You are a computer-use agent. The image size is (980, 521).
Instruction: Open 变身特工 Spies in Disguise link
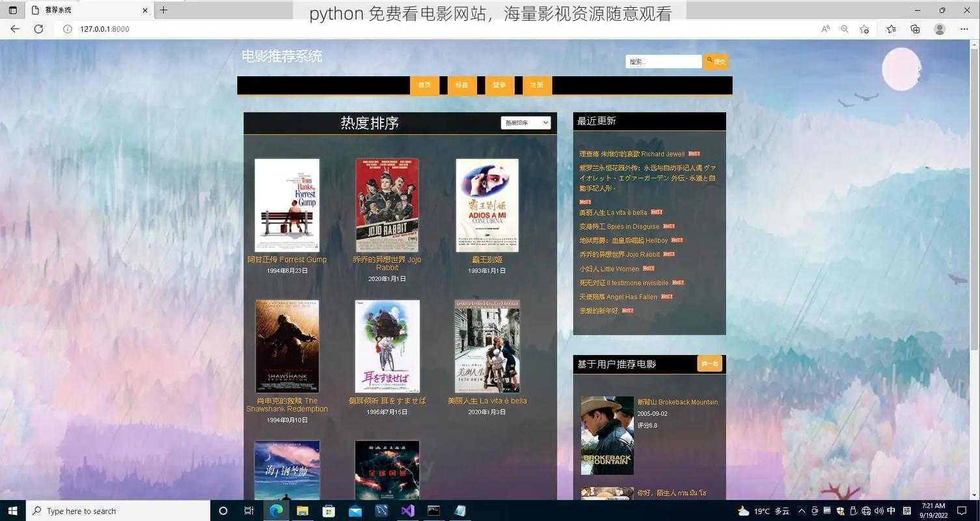(619, 227)
